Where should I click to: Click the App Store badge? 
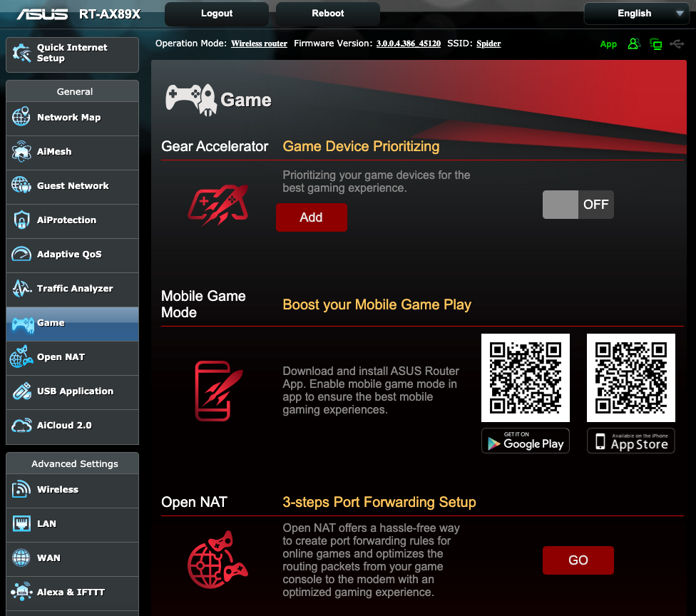(x=630, y=441)
